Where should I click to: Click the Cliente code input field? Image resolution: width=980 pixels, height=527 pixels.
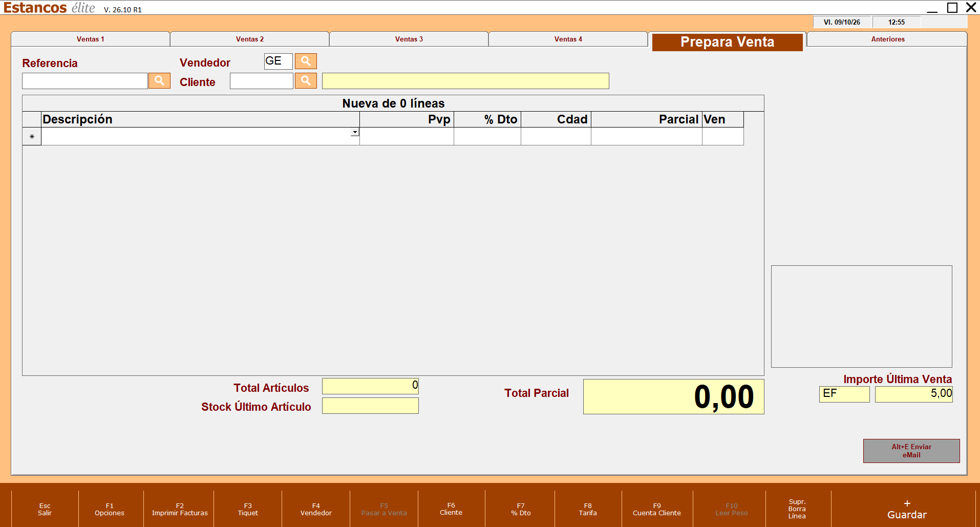tap(262, 81)
